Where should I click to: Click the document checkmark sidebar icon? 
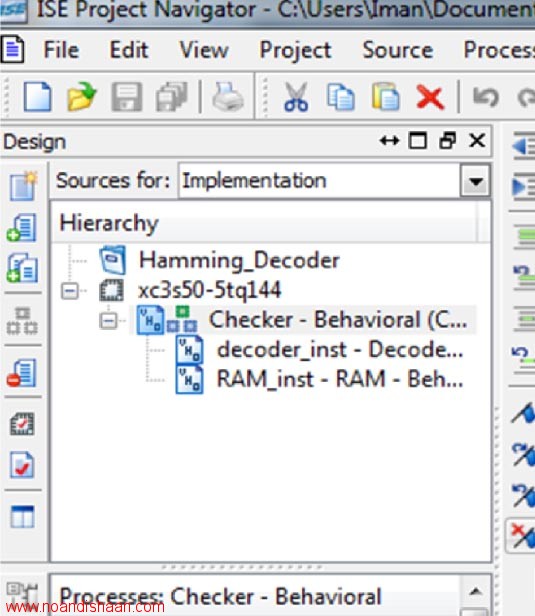coord(22,465)
